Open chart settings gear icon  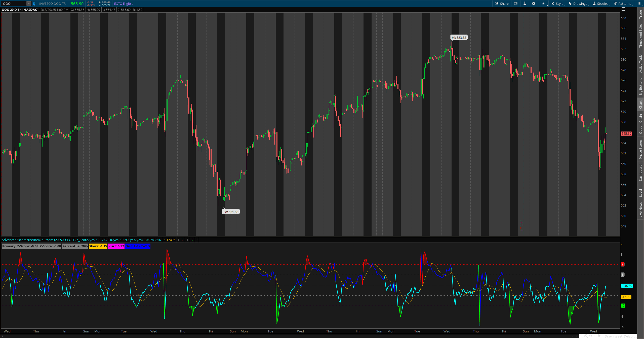[x=533, y=4]
